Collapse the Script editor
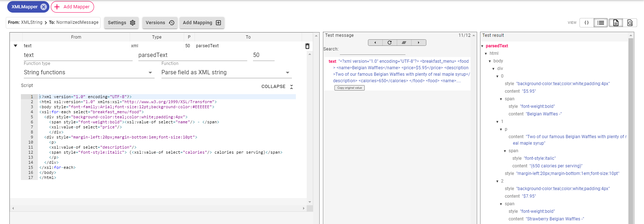Viewport: 644px width, 224px height. point(277,87)
